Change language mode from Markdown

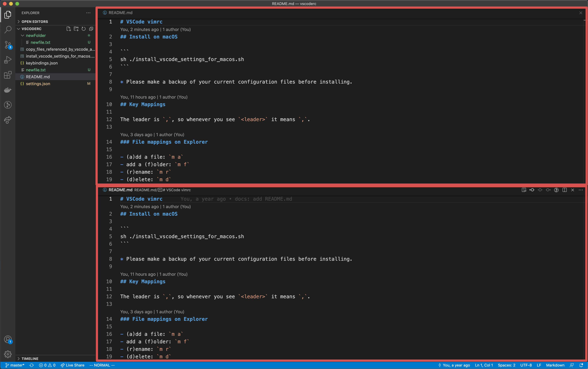coord(555,365)
